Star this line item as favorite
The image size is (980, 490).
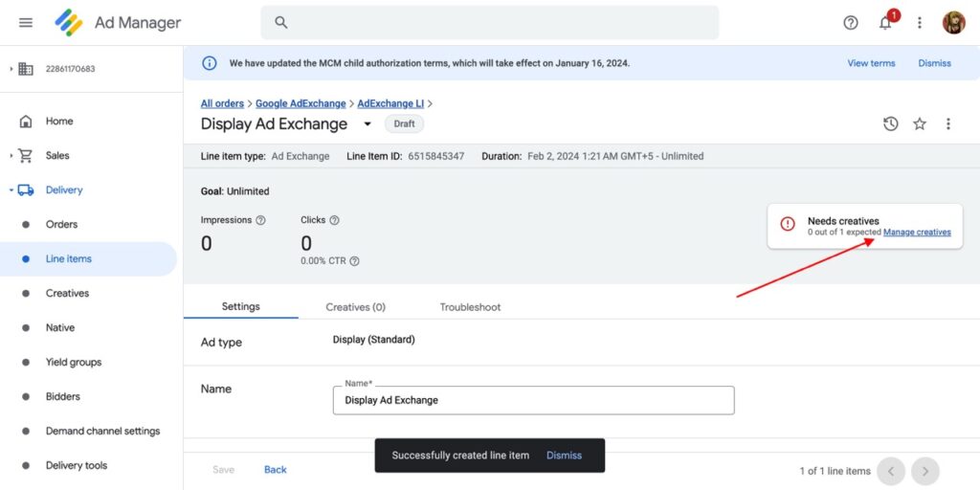click(x=920, y=123)
